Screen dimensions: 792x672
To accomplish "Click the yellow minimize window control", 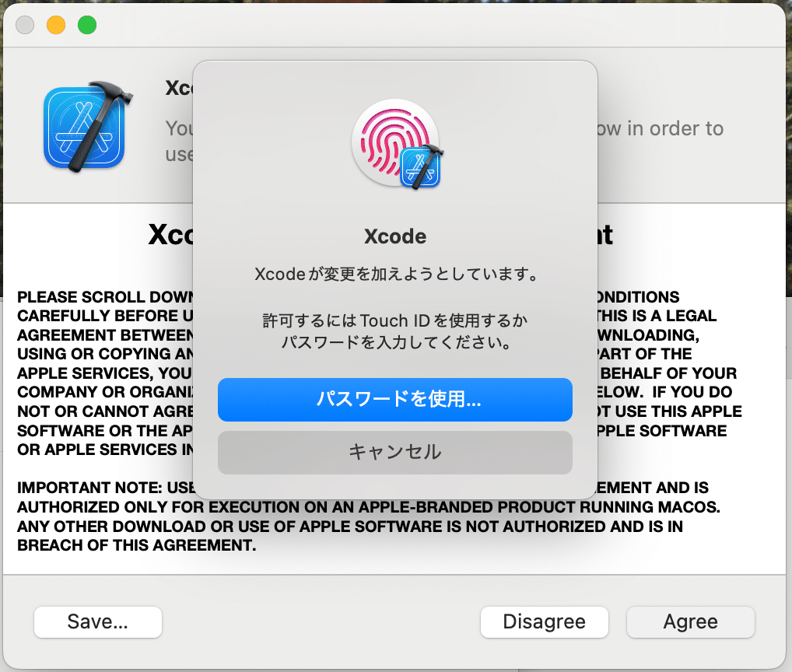I will tap(55, 24).
